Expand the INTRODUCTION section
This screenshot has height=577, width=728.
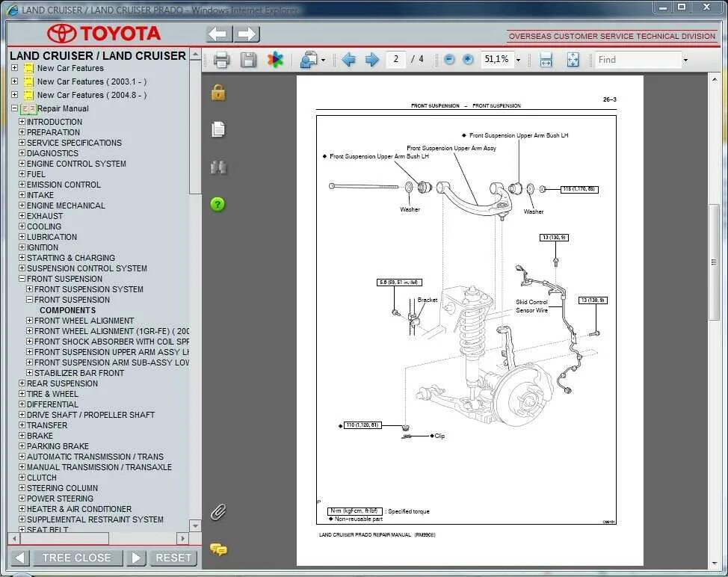pyautogui.click(x=22, y=122)
